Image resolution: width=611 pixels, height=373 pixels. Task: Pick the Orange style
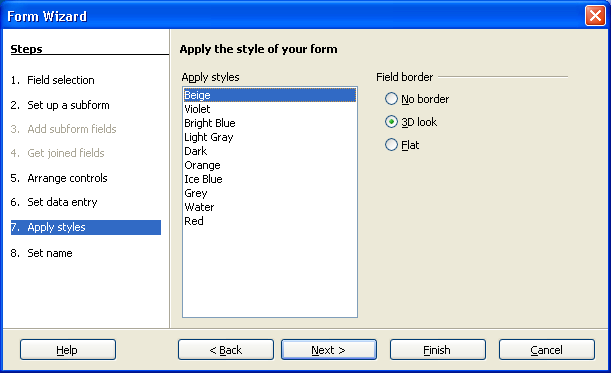click(x=270, y=165)
